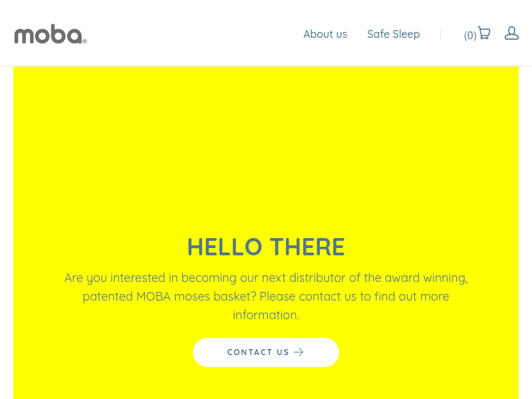
Task: Open the About us page
Action: [325, 34]
